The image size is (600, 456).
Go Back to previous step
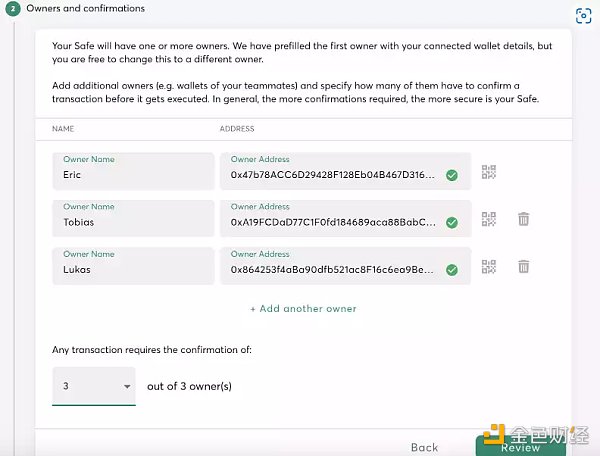point(424,447)
